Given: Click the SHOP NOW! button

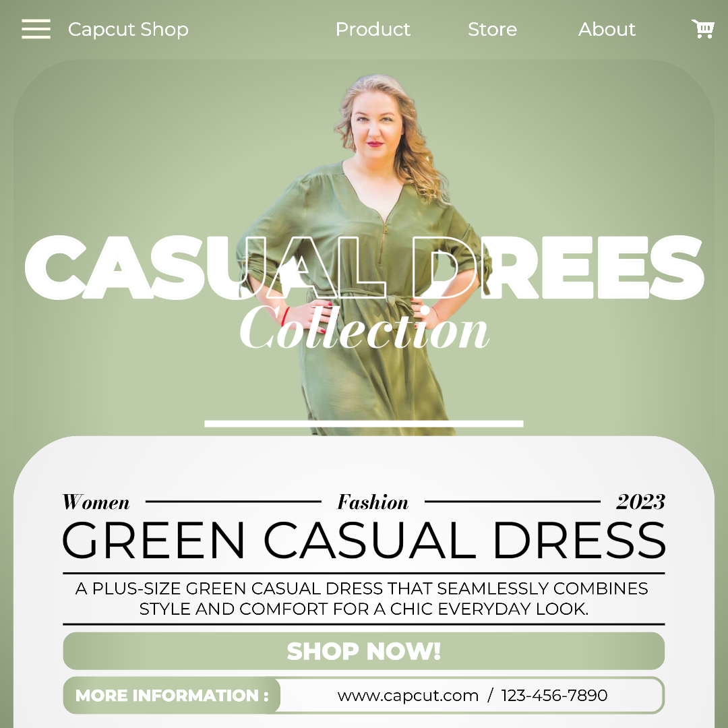Looking at the screenshot, I should click(363, 651).
